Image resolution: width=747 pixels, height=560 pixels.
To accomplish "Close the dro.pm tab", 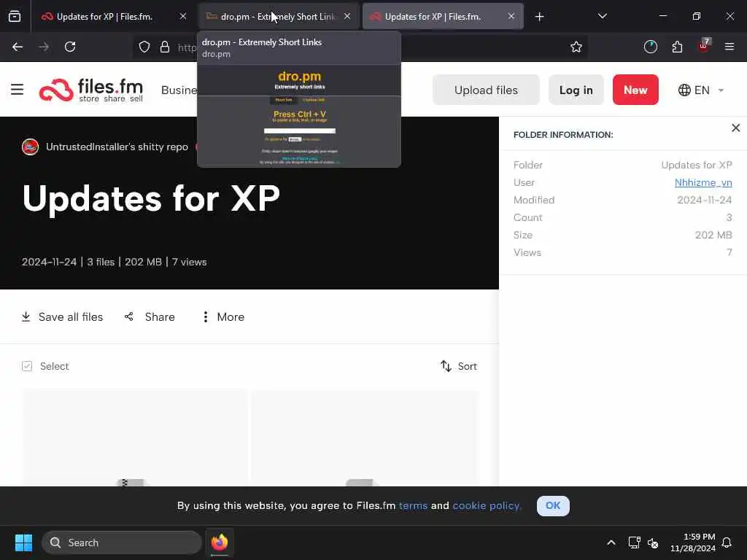I will 347,16.
